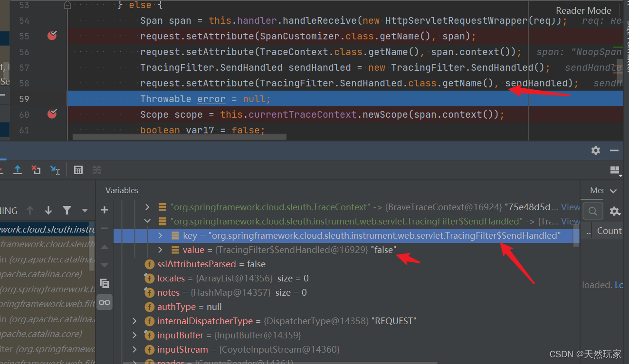
Task: Toggle Show Watches glasses icon
Action: [105, 302]
